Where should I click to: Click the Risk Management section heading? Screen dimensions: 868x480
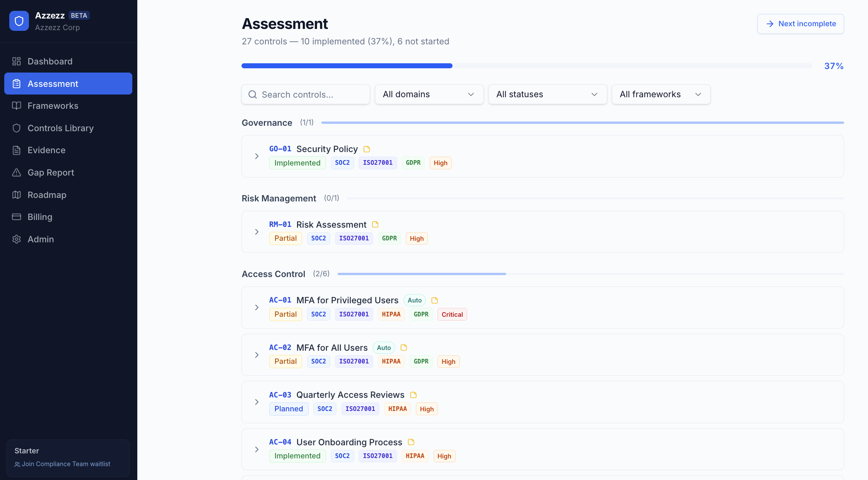pyautogui.click(x=279, y=198)
